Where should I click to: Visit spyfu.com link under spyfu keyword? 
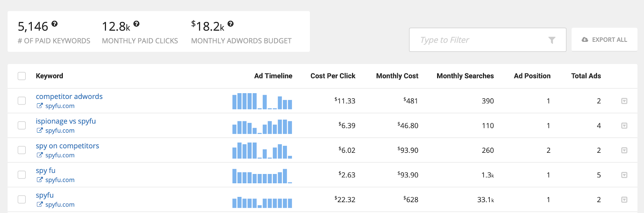pyautogui.click(x=60, y=205)
